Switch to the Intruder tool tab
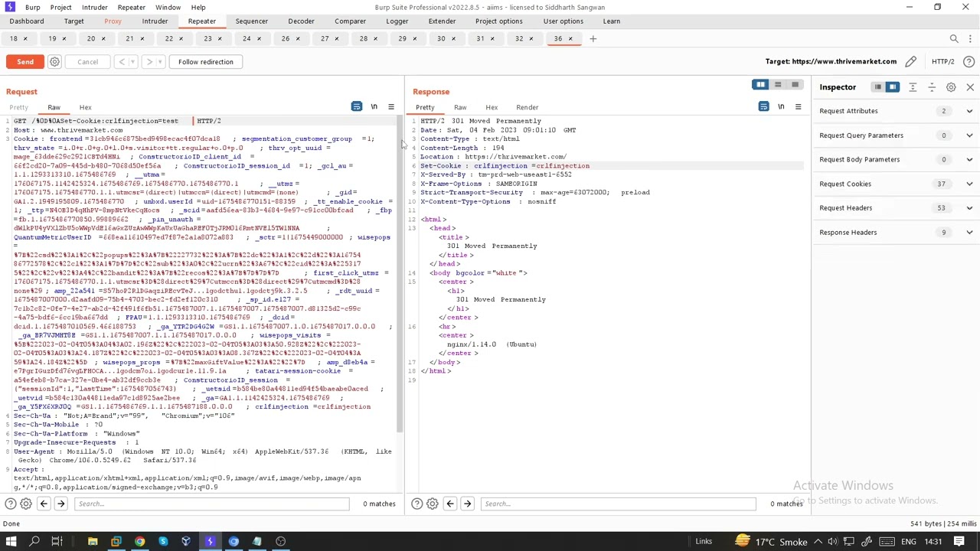Screen dimensions: 980x551 tap(155, 21)
